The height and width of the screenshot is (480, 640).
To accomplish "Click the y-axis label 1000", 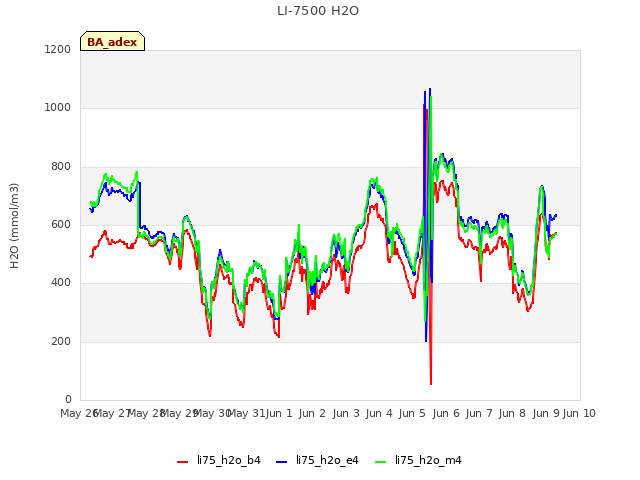I will (x=58, y=108).
